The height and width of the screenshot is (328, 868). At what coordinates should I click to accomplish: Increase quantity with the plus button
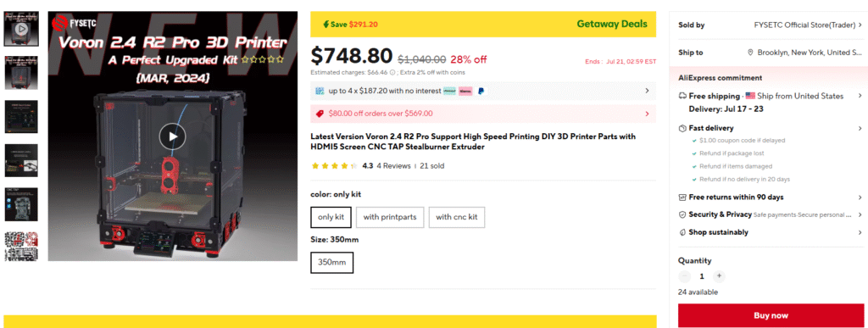coord(719,276)
